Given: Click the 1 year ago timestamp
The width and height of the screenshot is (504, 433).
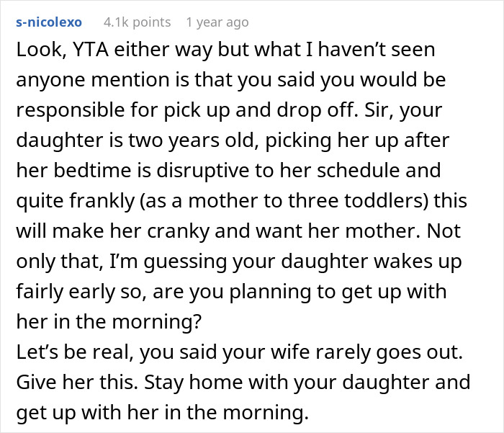Looking at the screenshot, I should (218, 22).
